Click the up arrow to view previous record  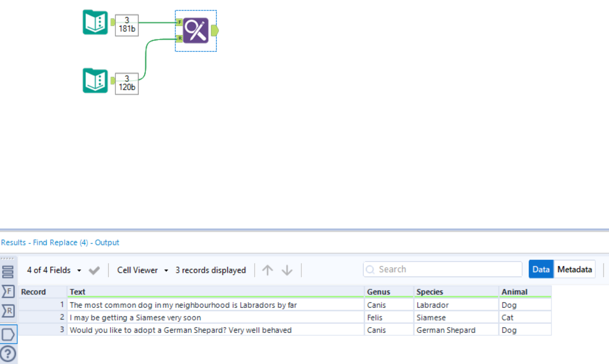(268, 269)
